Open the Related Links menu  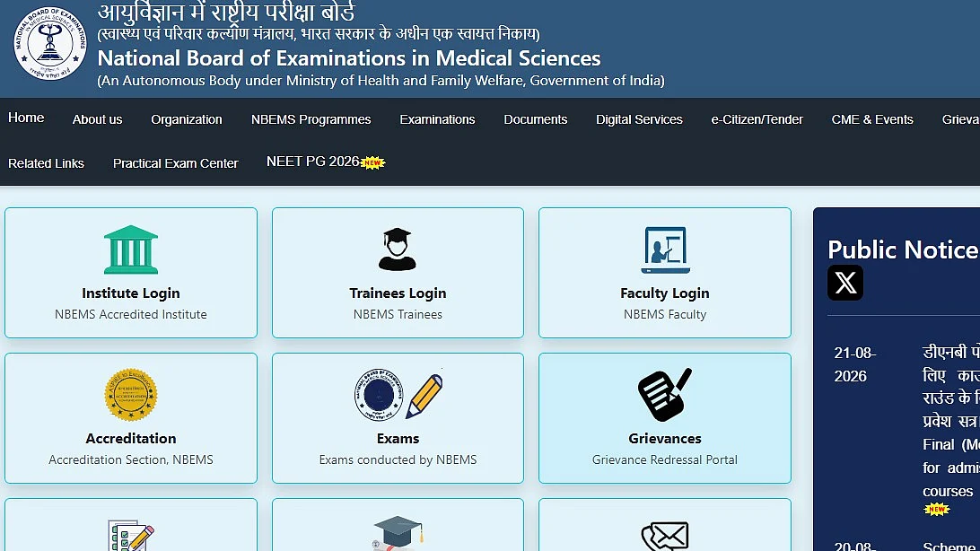pyautogui.click(x=46, y=163)
